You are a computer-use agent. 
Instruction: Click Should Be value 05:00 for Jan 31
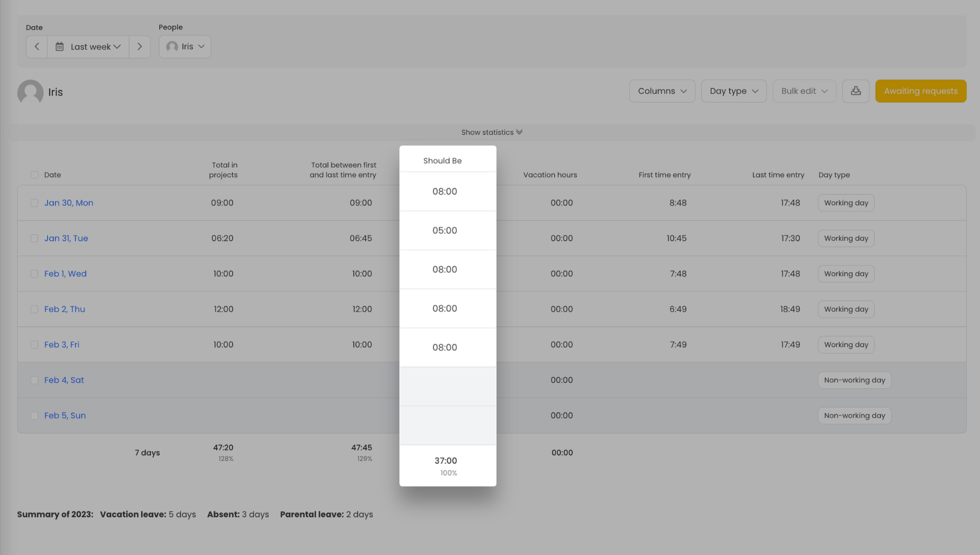click(444, 230)
